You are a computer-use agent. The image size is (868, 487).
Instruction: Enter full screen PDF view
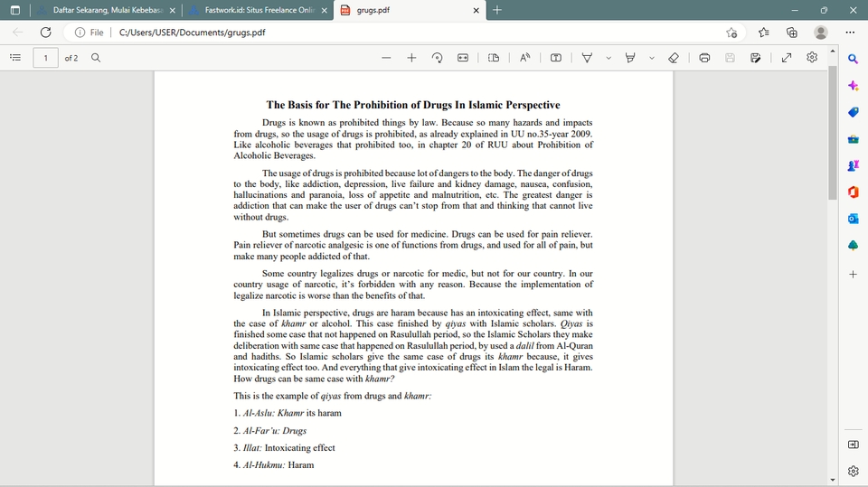pyautogui.click(x=786, y=58)
